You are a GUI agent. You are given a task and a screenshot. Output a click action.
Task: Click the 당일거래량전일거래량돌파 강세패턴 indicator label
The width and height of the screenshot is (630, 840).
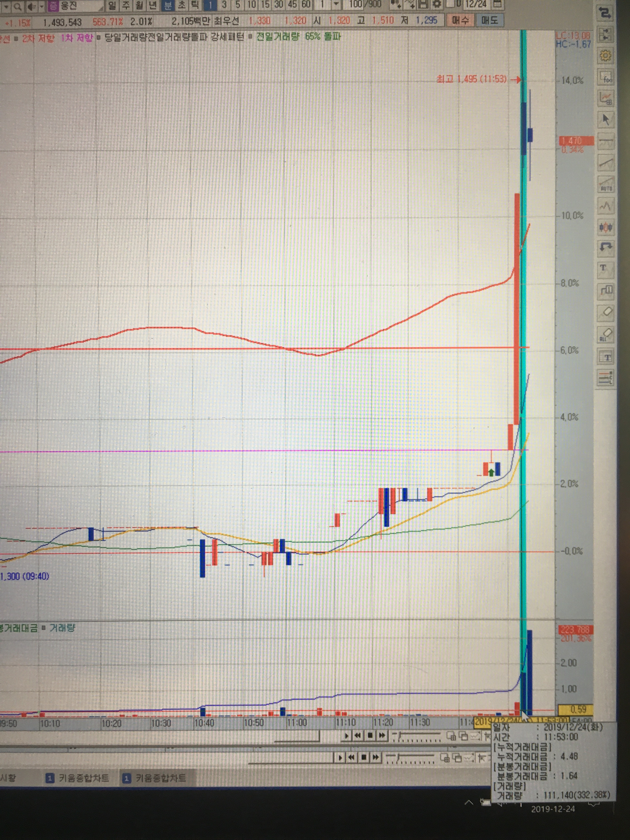point(174,37)
